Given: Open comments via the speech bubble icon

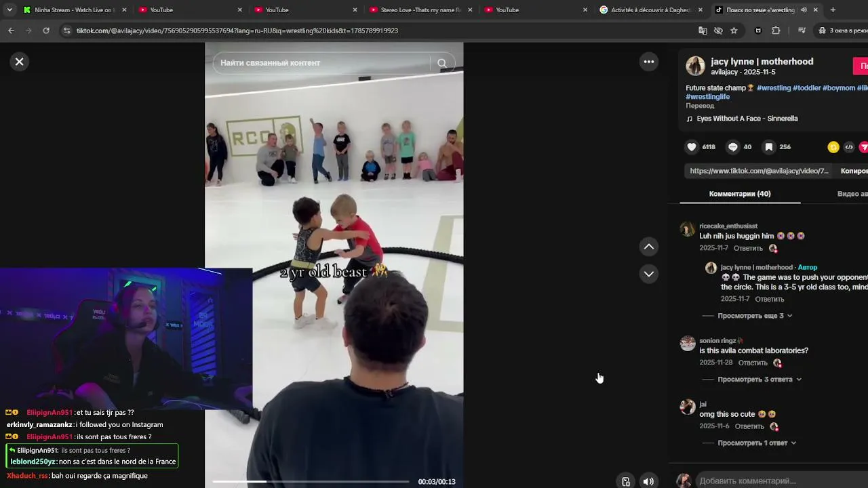Looking at the screenshot, I should click(x=733, y=147).
